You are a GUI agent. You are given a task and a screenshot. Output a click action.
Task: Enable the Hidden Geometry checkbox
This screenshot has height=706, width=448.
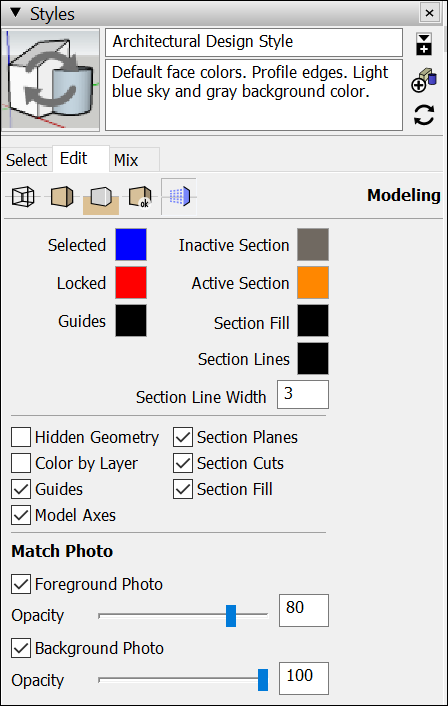click(x=21, y=437)
